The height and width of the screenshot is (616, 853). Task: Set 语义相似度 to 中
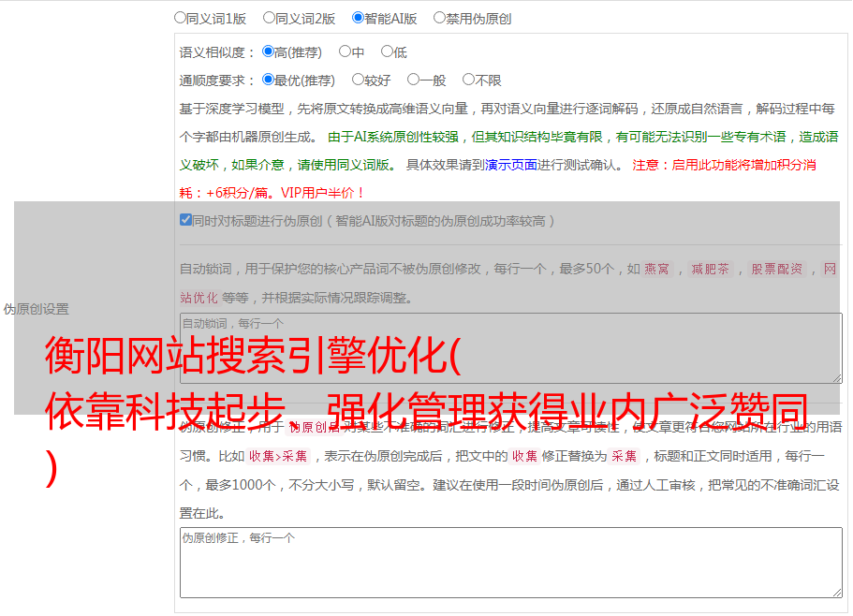point(345,52)
